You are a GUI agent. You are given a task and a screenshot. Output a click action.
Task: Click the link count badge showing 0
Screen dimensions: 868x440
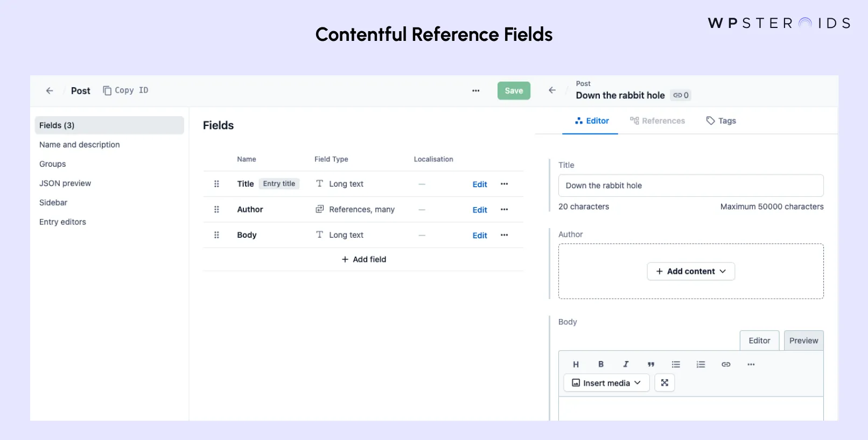(681, 95)
